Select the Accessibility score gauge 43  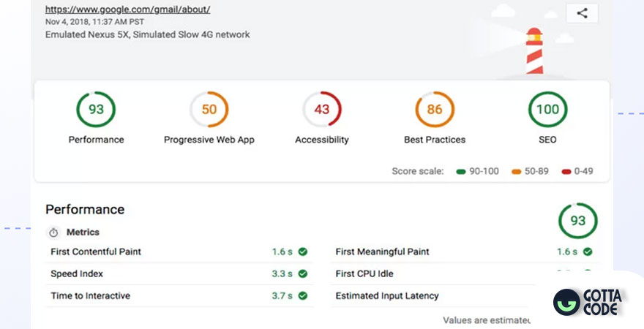coord(322,110)
